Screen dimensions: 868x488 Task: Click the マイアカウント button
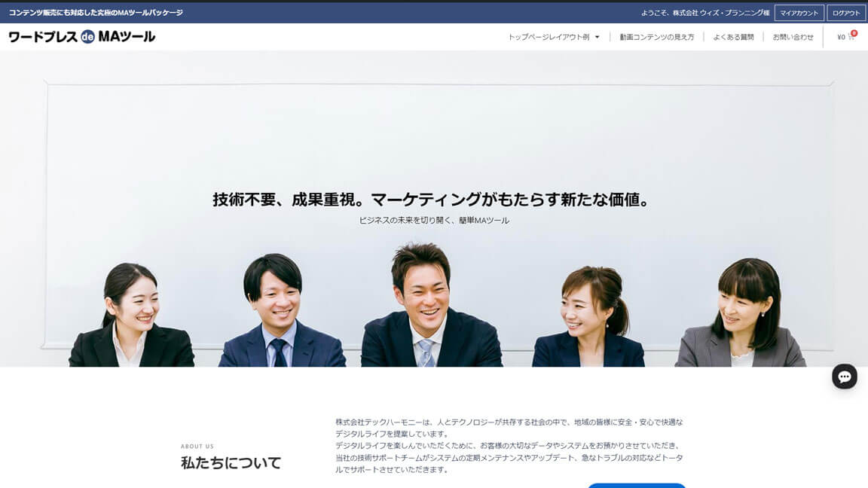point(799,13)
